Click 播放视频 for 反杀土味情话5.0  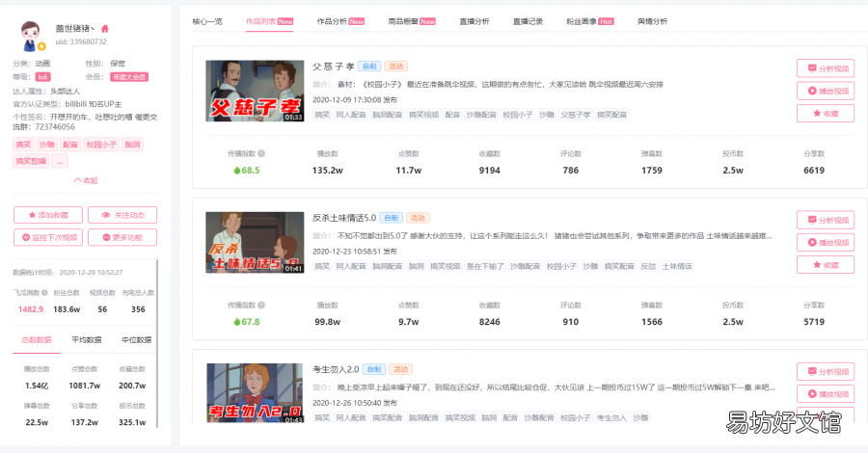pos(826,242)
